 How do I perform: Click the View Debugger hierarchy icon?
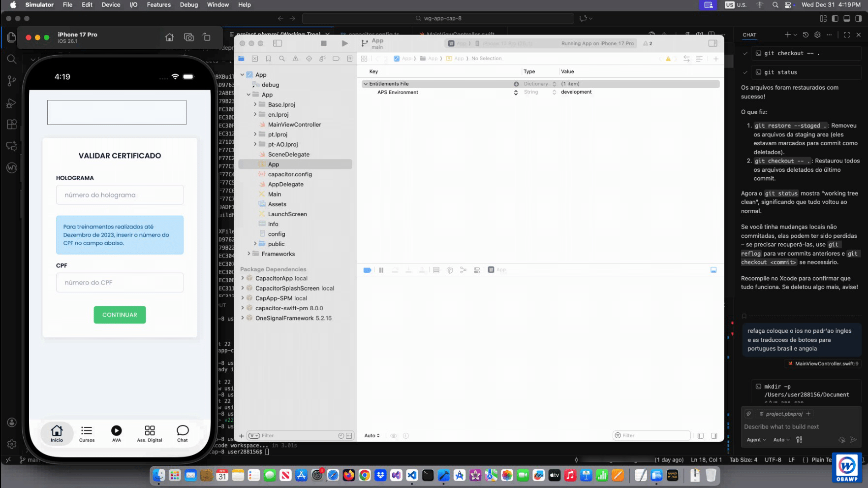click(x=449, y=270)
